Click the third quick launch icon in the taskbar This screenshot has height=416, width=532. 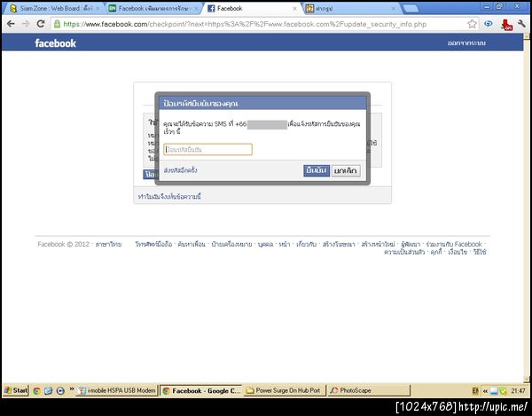60,390
